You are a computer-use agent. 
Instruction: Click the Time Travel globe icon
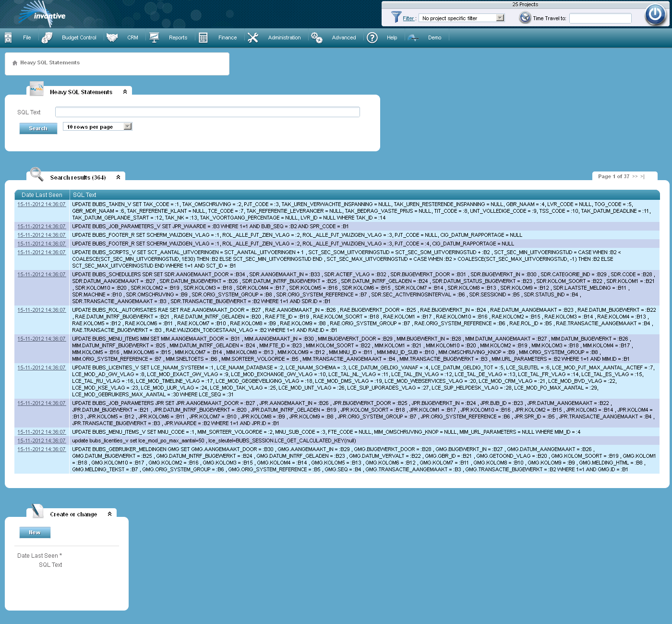[x=524, y=18]
